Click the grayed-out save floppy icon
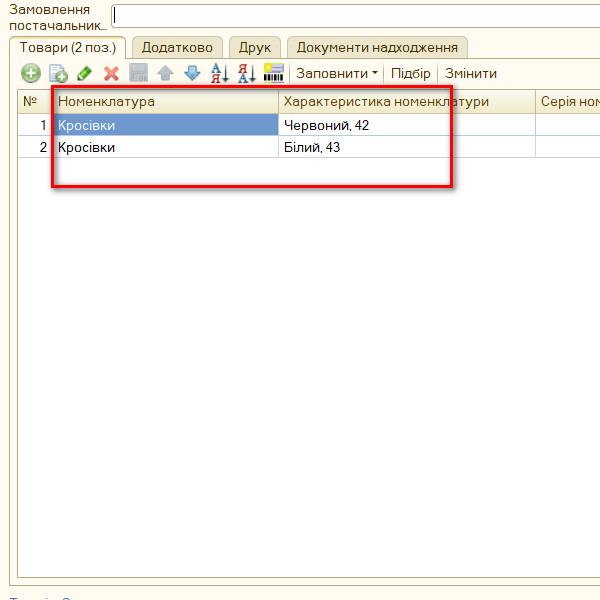Image resolution: width=600 pixels, height=600 pixels. pyautogui.click(x=138, y=73)
